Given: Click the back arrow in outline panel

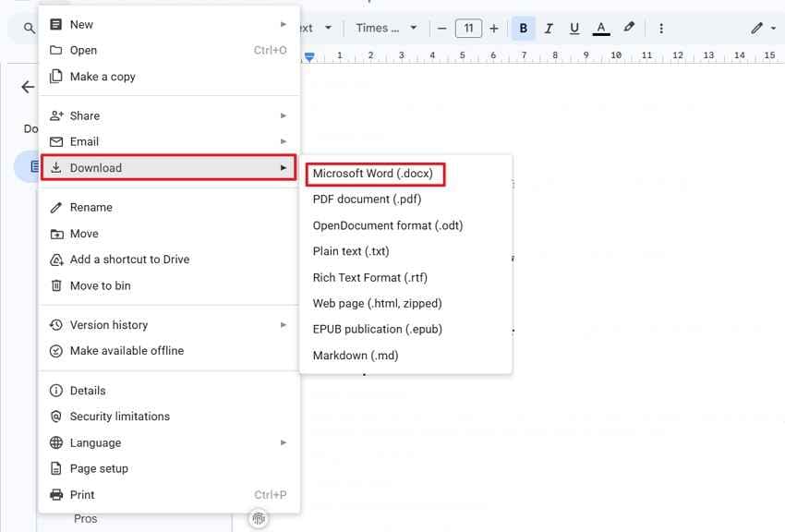Looking at the screenshot, I should pyautogui.click(x=28, y=87).
